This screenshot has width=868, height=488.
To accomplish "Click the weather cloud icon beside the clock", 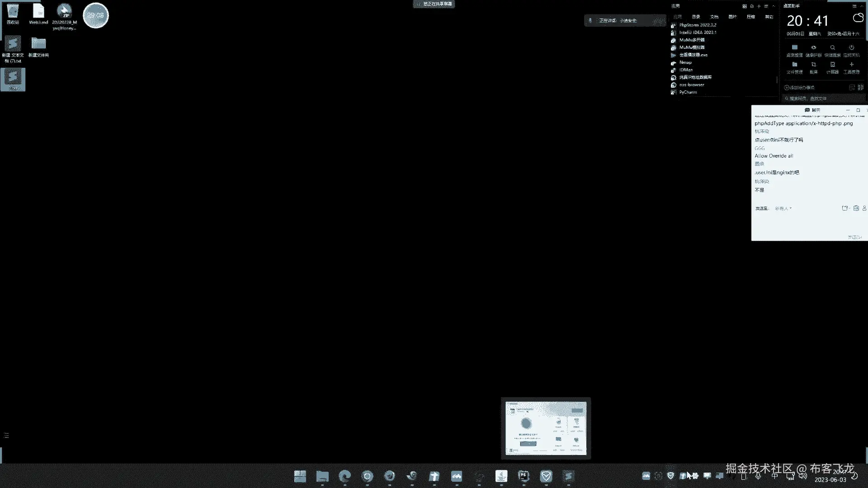I will [858, 18].
